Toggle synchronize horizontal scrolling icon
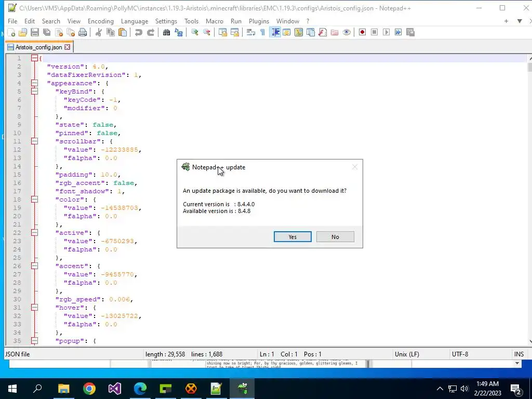The height and width of the screenshot is (399, 532). point(234,33)
